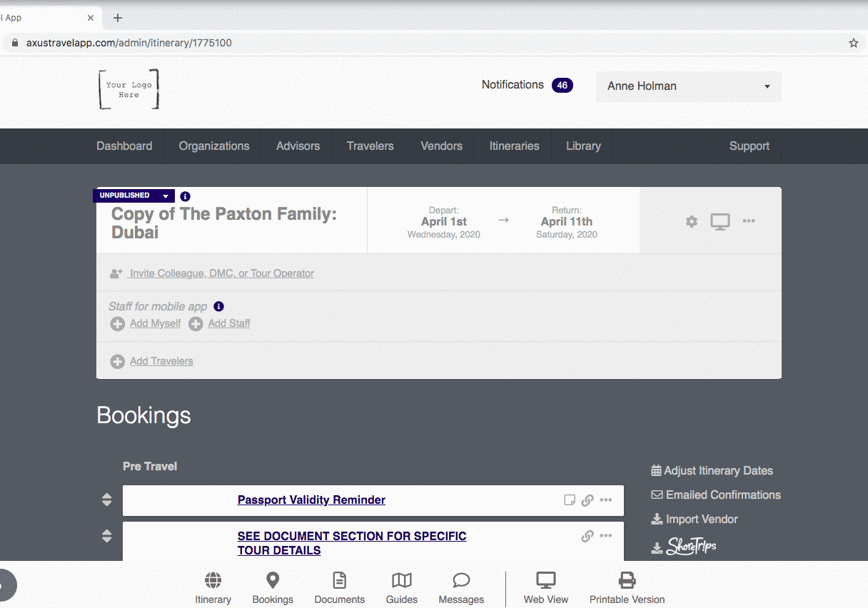This screenshot has width=868, height=608.
Task: Open Documents in bottom toolbar
Action: tap(340, 588)
